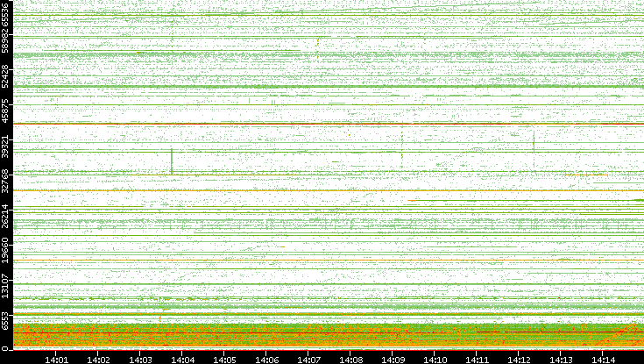The width and height of the screenshot is (644, 364).
Task: Click the long orange line near 19660
Action: tap(263, 261)
